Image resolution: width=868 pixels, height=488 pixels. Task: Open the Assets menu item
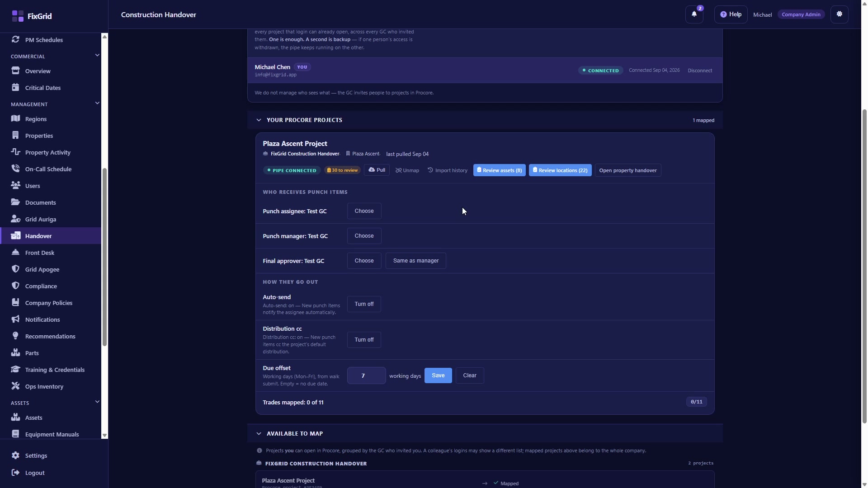coord(51,418)
